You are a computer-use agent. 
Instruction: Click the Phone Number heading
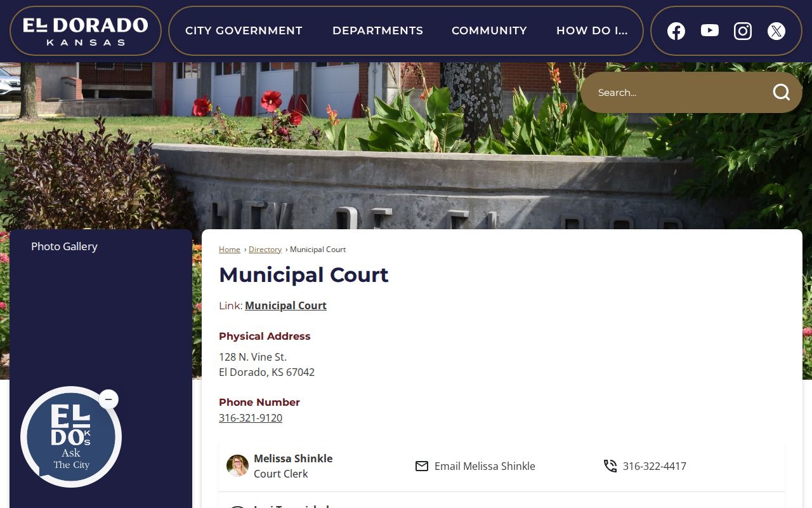click(x=259, y=402)
